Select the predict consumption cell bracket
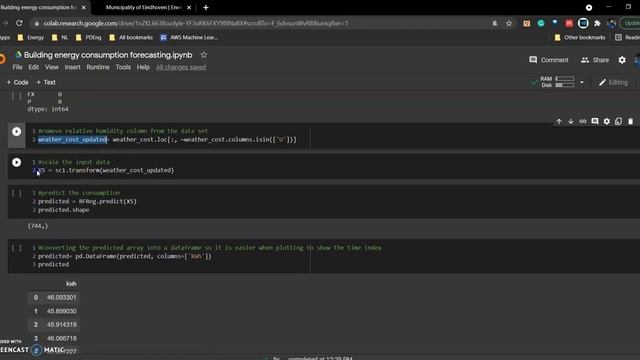The height and width of the screenshot is (360, 640). tap(16, 193)
